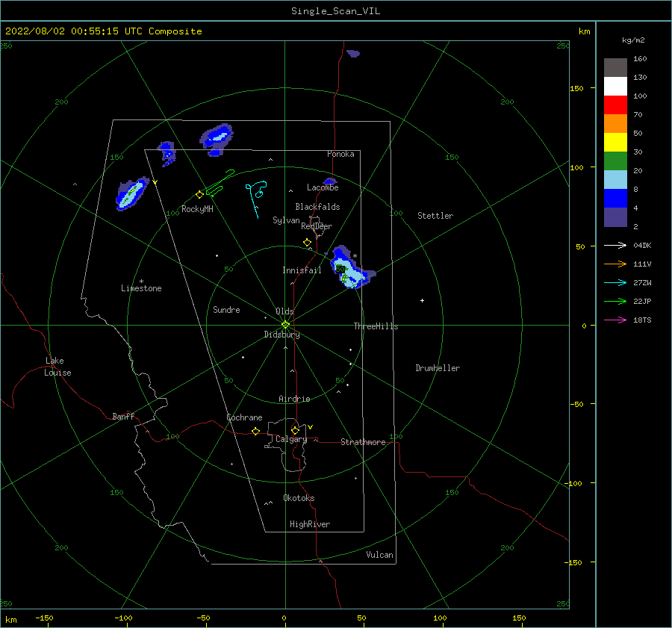The height and width of the screenshot is (628, 672).
Task: Click the Innisfail label
Action: click(x=302, y=270)
